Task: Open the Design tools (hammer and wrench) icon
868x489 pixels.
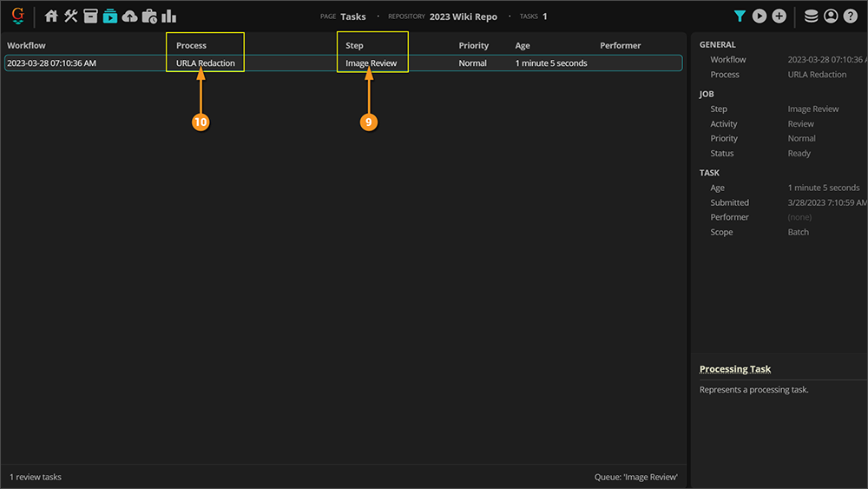Action: (71, 16)
